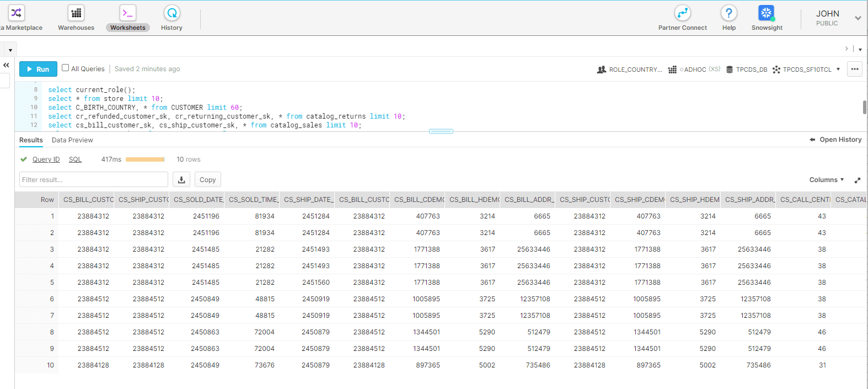
Task: Open History from the results panel
Action: click(x=835, y=140)
